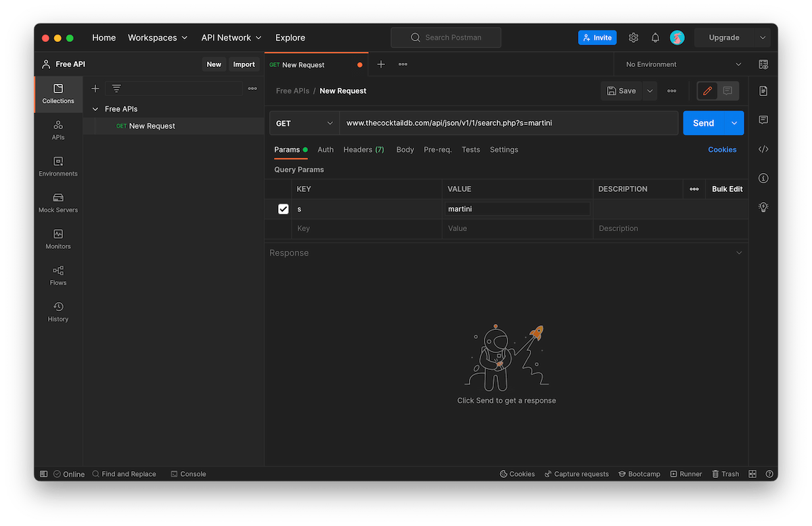Open the Workspaces dropdown menu

(x=158, y=38)
